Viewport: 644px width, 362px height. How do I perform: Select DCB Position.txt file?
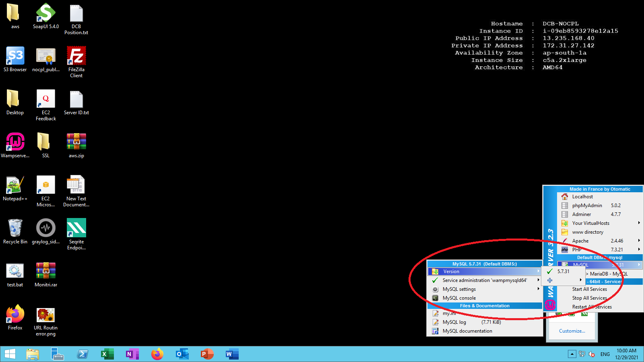point(76,19)
